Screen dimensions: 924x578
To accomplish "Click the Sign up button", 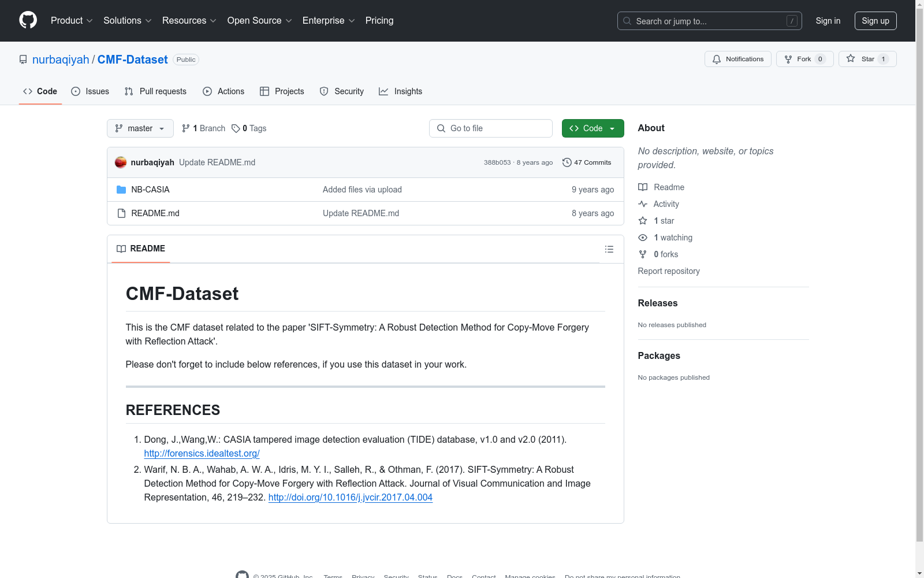I will [875, 21].
